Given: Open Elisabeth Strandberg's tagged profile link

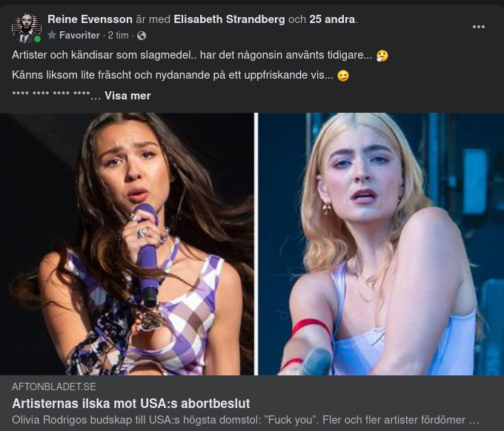Looking at the screenshot, I should point(229,19).
